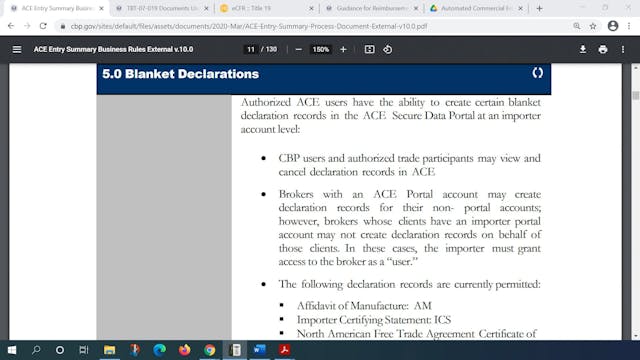Reload the current page

(43, 26)
